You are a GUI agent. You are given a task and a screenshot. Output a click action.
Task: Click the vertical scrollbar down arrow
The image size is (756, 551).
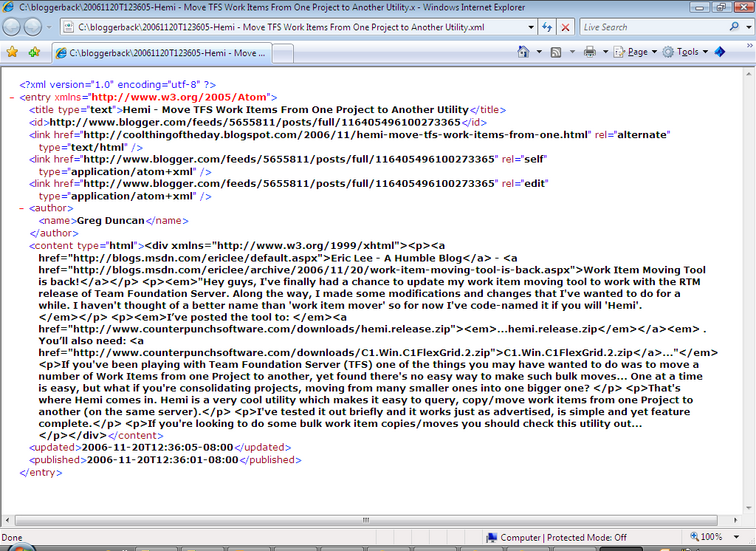coord(749,508)
